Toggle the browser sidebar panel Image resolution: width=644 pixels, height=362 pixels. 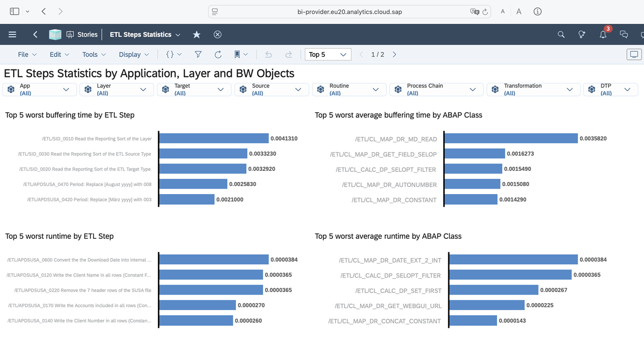(15, 12)
